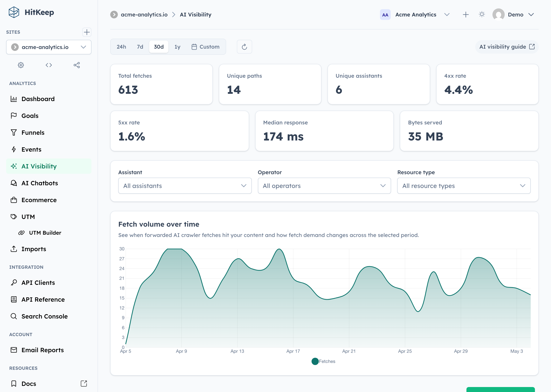
Task: Open Imports page
Action: pos(49,249)
